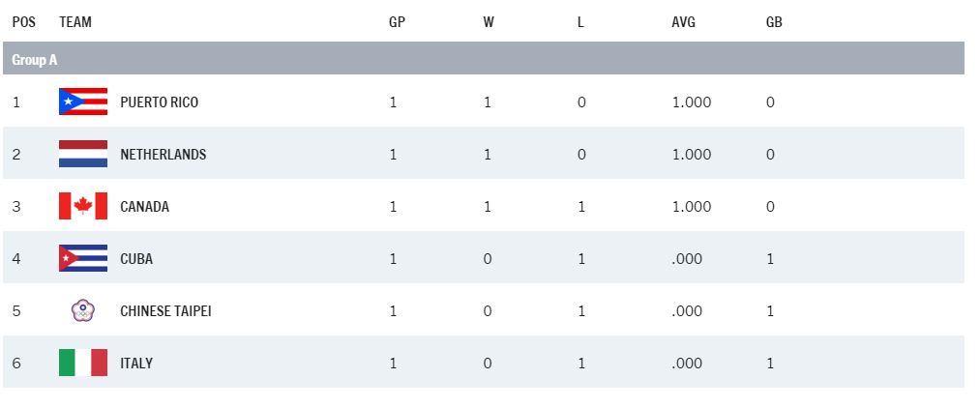This screenshot has height=408, width=980.
Task: Click the Canada maple leaf flag
Action: 82,206
